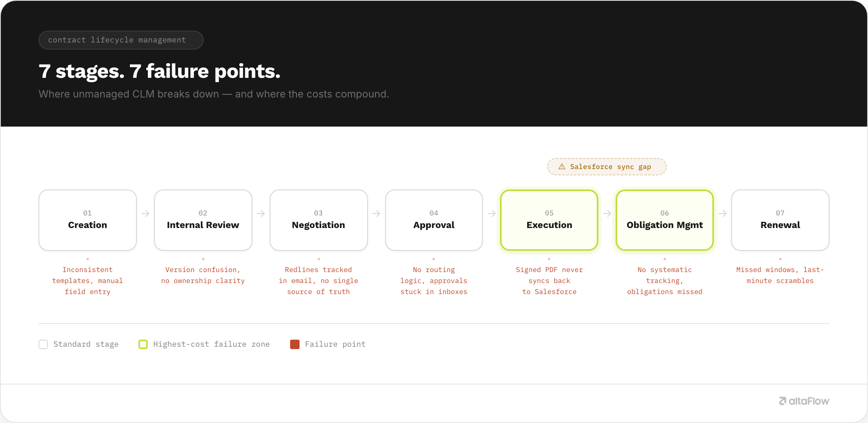Click the arrow between Creation and Internal Review
This screenshot has height=423, width=868.
[x=145, y=213]
